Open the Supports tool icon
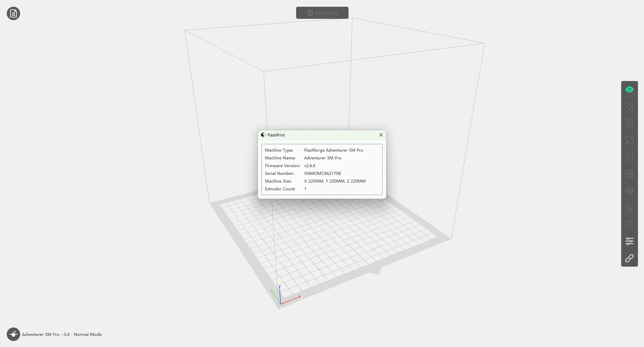644x347 pixels. pyautogui.click(x=629, y=207)
